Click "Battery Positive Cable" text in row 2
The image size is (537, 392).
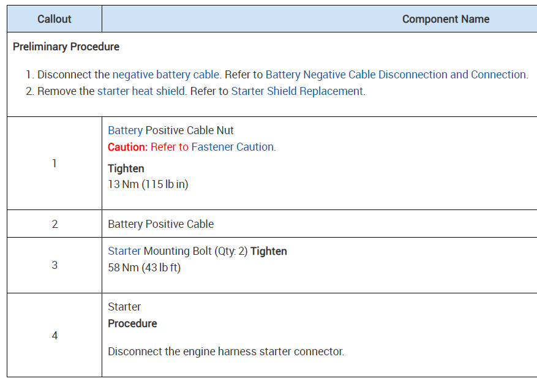[161, 224]
